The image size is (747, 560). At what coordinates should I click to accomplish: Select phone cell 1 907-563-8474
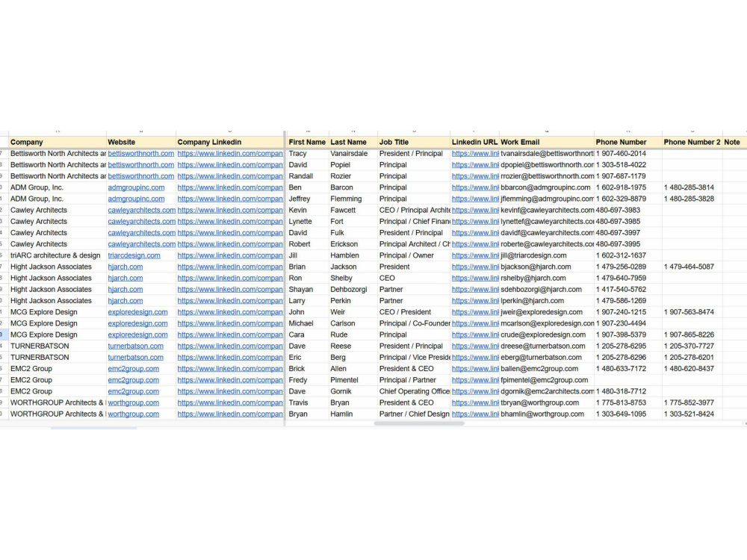coord(692,312)
